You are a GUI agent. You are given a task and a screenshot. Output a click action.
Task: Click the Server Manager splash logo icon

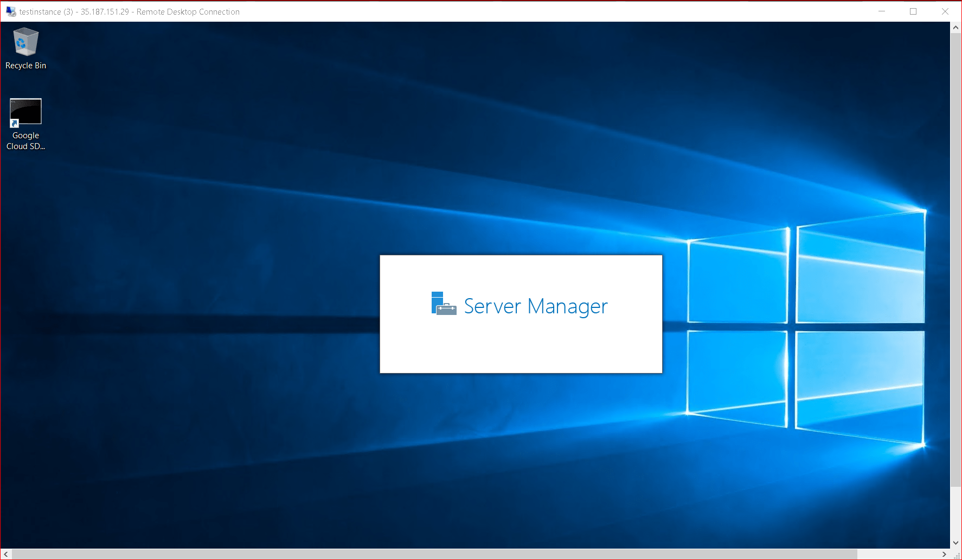tap(443, 304)
